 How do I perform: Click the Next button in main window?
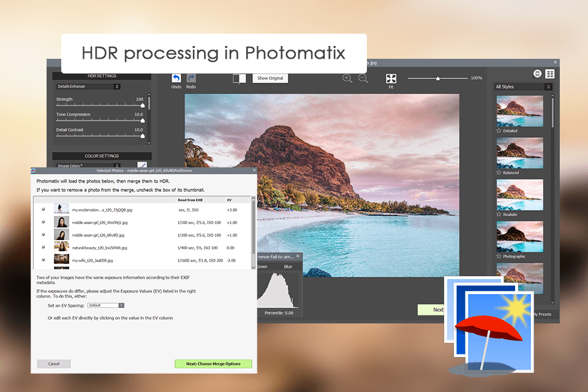coord(431,310)
